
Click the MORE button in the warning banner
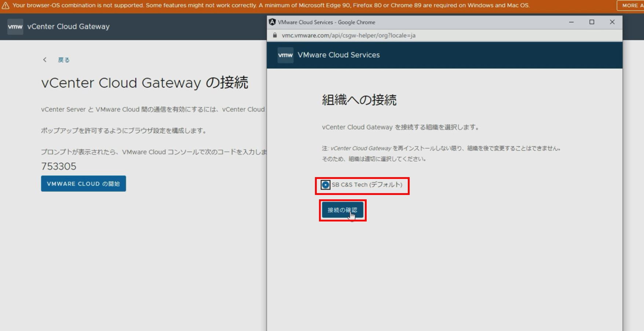[x=630, y=5]
